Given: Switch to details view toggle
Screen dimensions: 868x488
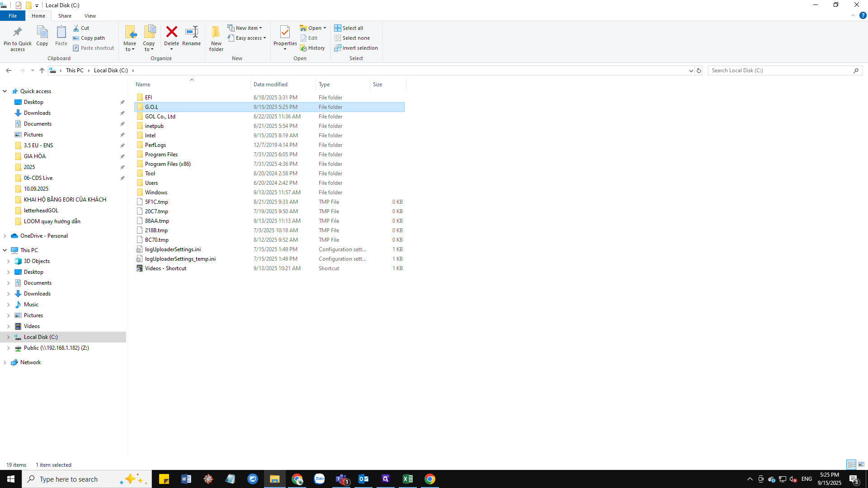Looking at the screenshot, I should (851, 465).
